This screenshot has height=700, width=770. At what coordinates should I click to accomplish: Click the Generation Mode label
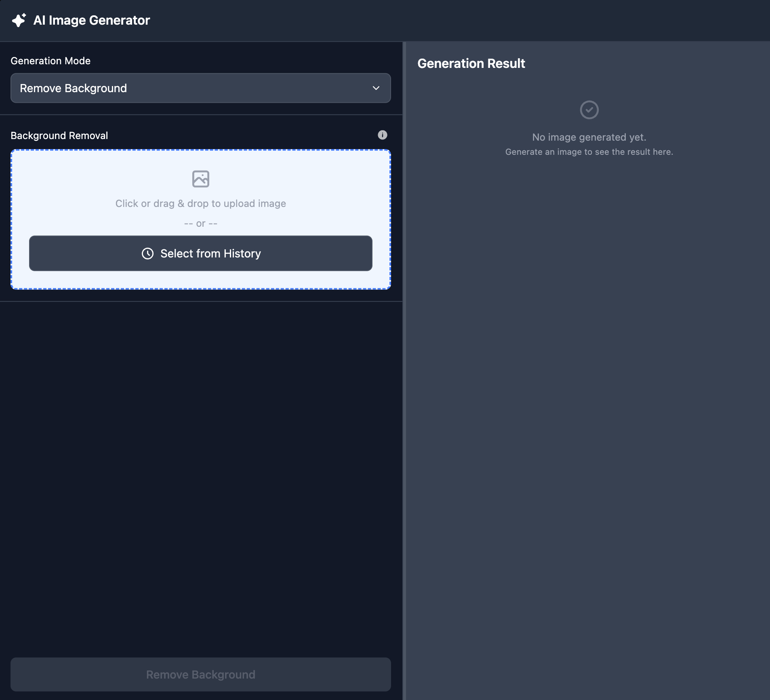pyautogui.click(x=50, y=61)
